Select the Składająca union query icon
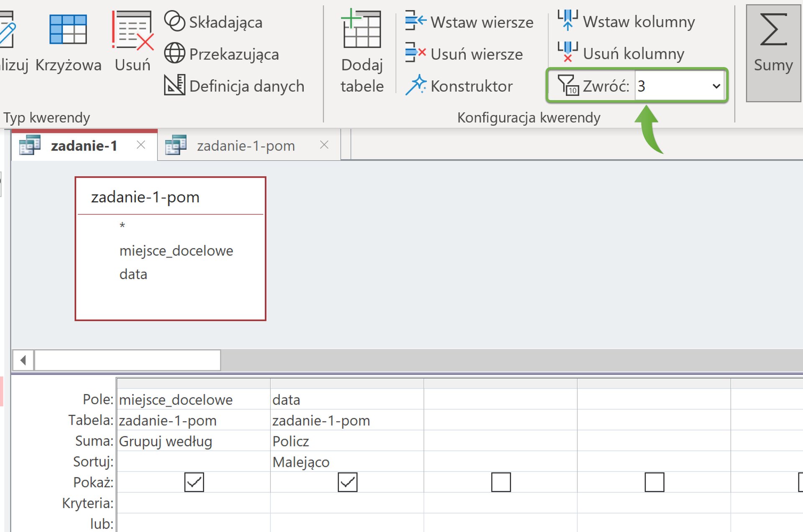 174,21
